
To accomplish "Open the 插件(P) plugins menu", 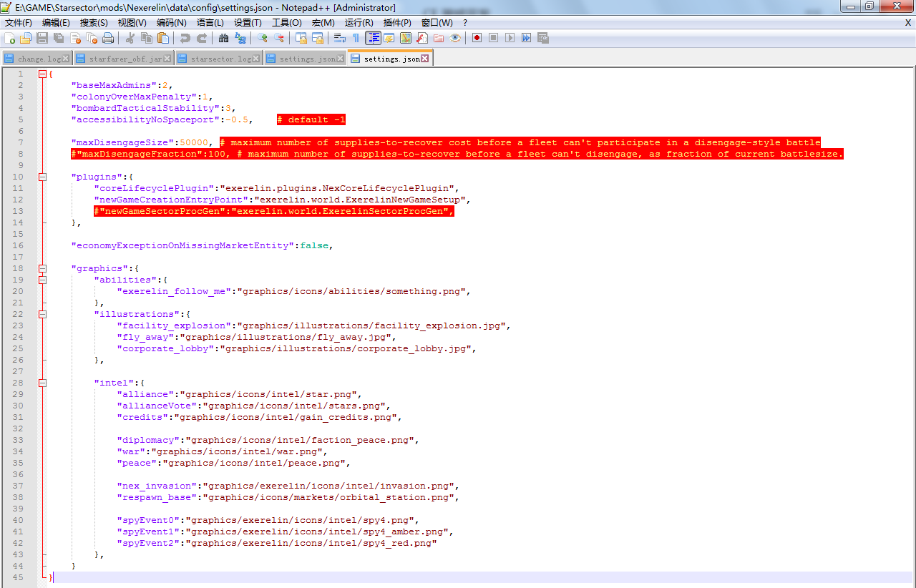I will [x=397, y=23].
